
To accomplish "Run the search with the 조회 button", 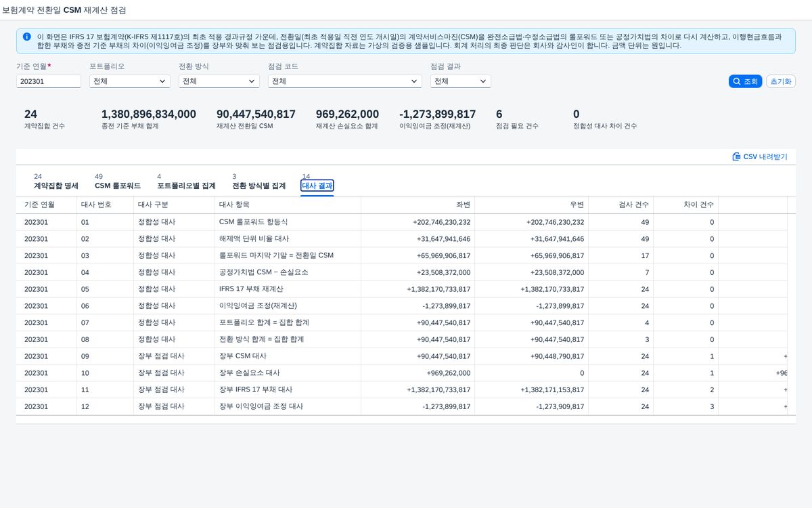I will pyautogui.click(x=745, y=81).
